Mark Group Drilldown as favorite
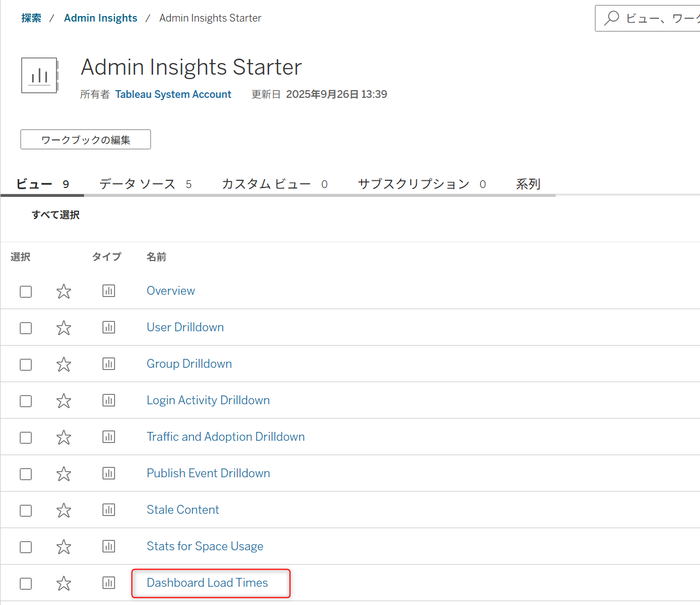This screenshot has width=700, height=605. pos(64,364)
